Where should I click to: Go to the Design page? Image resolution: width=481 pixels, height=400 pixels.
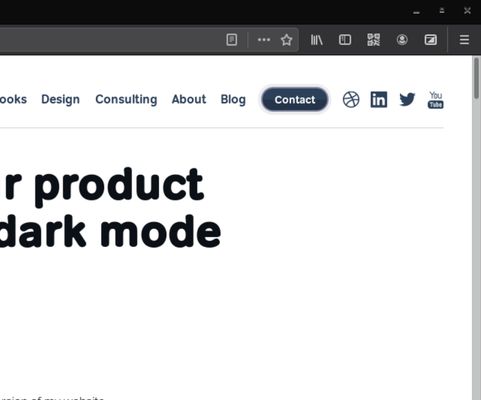(x=60, y=99)
